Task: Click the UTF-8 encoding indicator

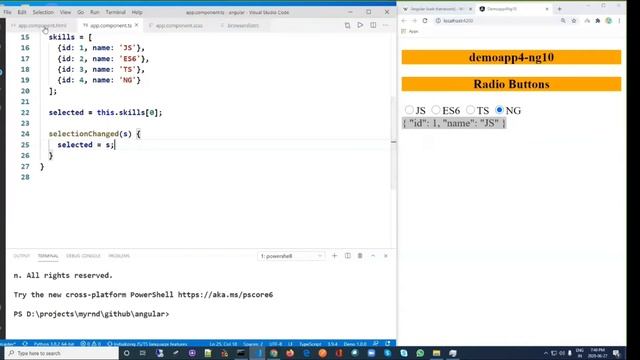Action: point(276,344)
